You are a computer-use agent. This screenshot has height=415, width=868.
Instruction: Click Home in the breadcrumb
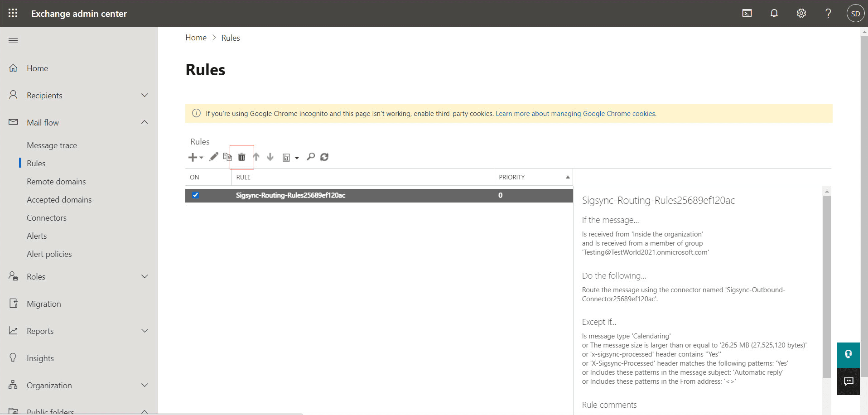[196, 38]
